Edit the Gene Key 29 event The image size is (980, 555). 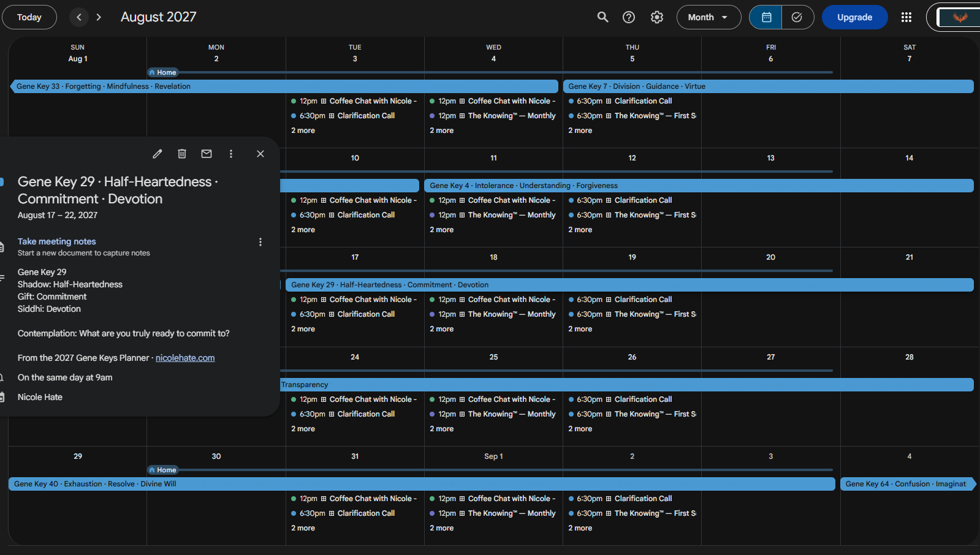point(158,154)
